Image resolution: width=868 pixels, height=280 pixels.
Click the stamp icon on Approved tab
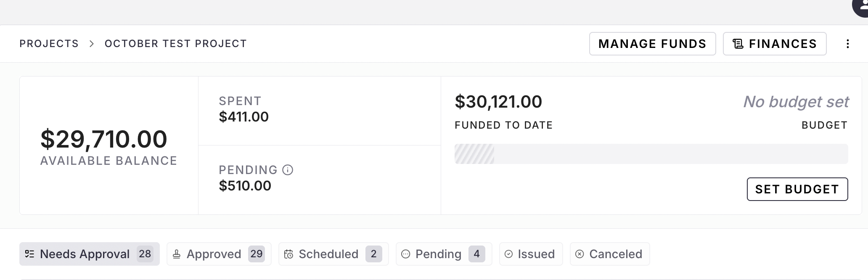[x=177, y=254]
